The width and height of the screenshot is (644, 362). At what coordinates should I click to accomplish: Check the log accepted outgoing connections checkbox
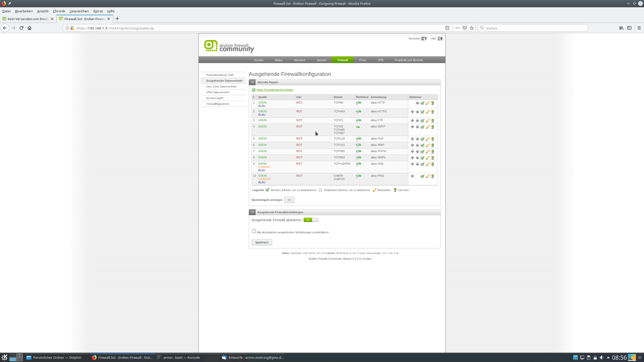(254, 231)
